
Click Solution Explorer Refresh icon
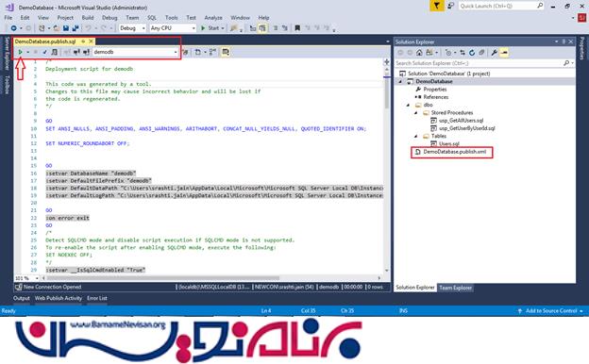[472, 53]
